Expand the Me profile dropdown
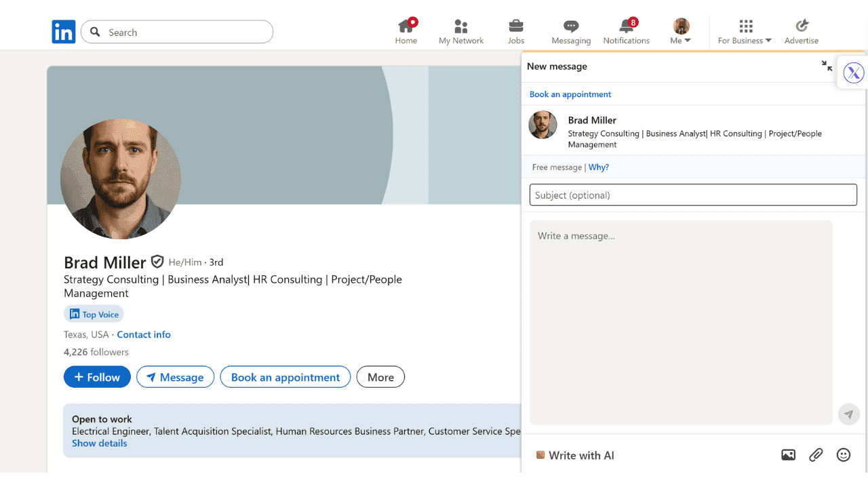 click(681, 32)
